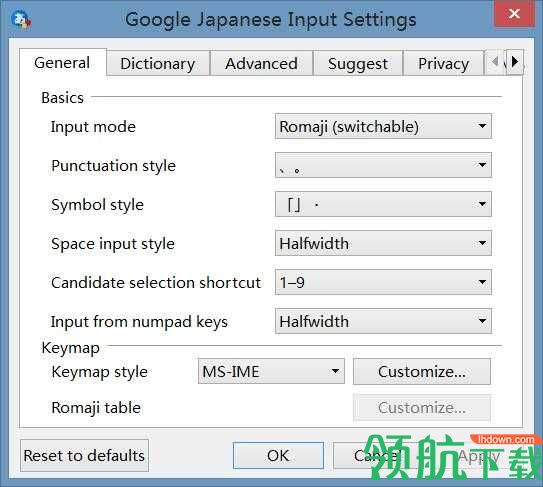Close the settings window

click(514, 14)
